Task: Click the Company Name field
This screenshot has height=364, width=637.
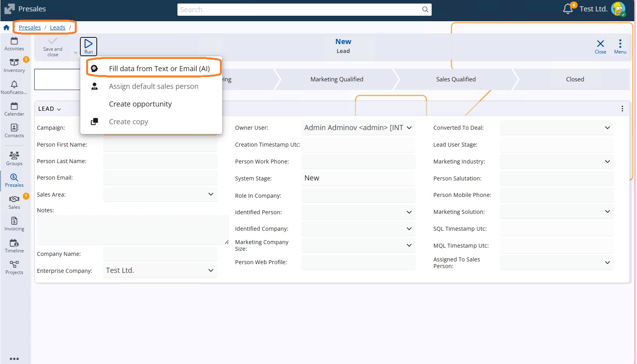Action: (x=160, y=254)
